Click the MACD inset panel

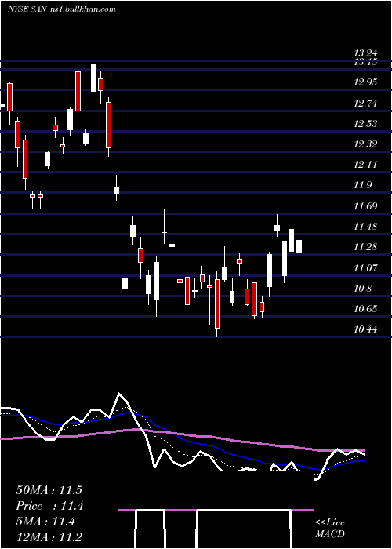[216, 510]
